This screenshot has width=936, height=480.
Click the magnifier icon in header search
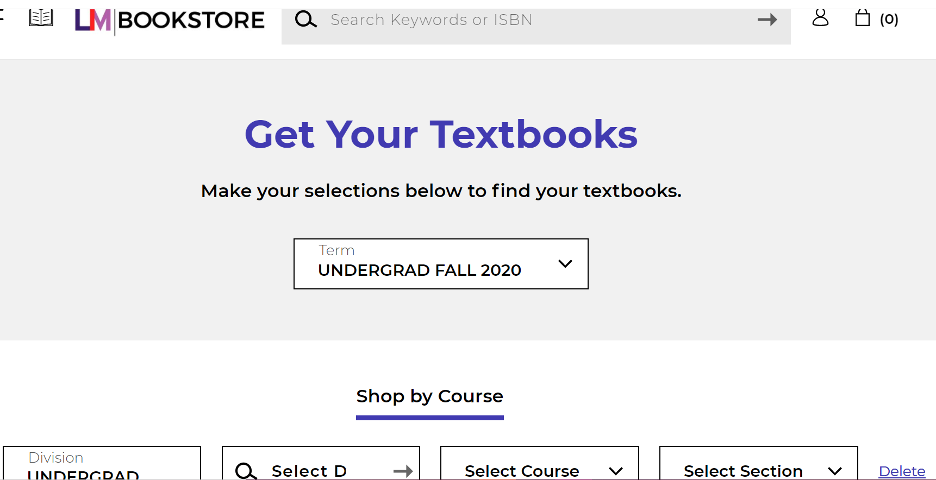[x=306, y=20]
